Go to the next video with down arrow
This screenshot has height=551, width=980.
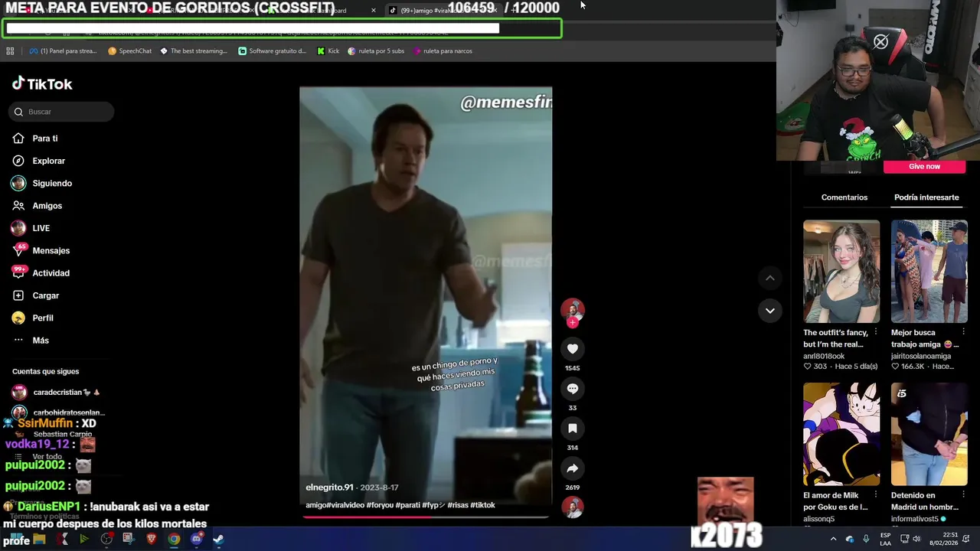click(x=769, y=310)
